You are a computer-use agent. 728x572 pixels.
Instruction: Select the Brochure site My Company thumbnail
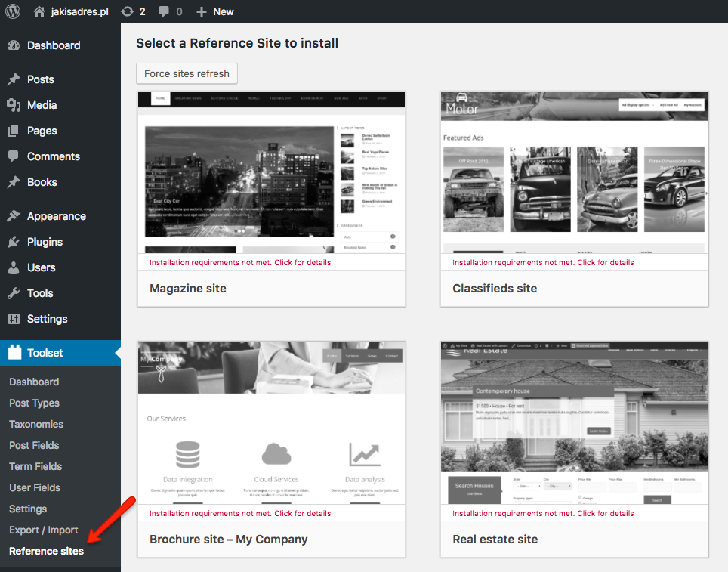272,423
